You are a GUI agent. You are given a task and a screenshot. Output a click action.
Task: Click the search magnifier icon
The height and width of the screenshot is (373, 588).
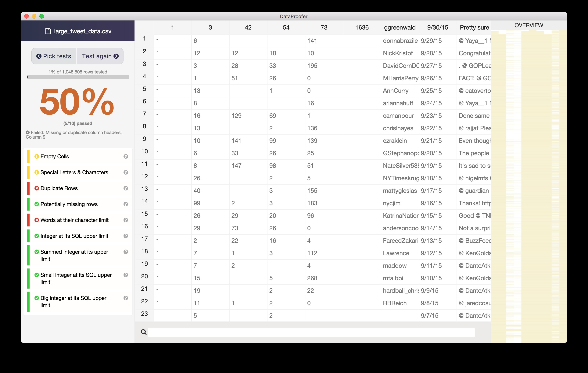(144, 332)
